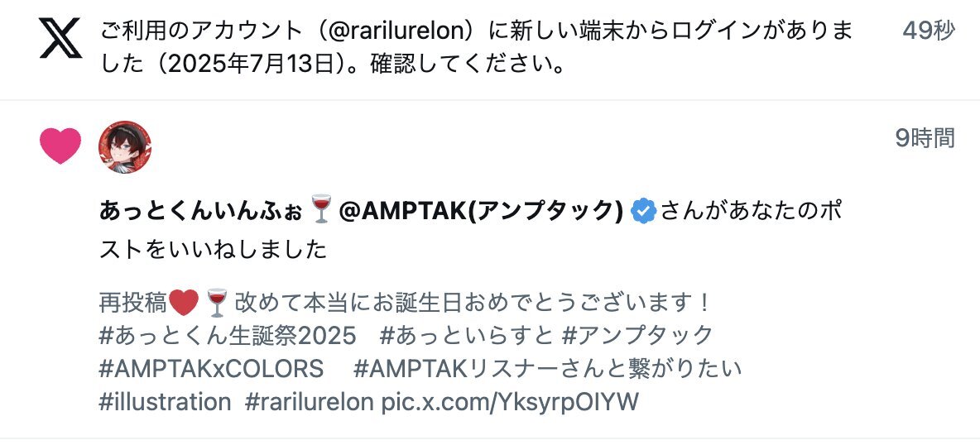Open the new device login alert notification
Image resolution: width=980 pixels, height=445 pixels.
pos(490,50)
